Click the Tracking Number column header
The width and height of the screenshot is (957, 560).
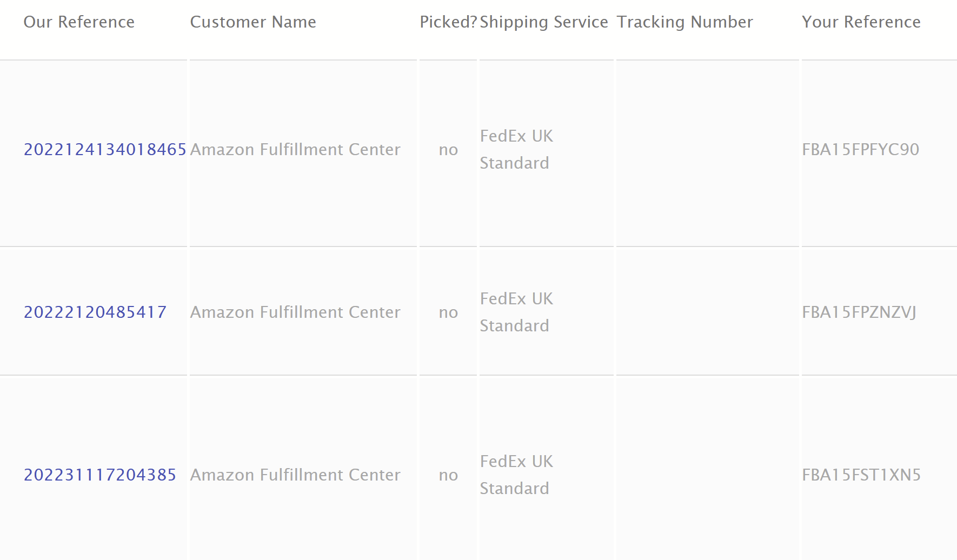684,22
